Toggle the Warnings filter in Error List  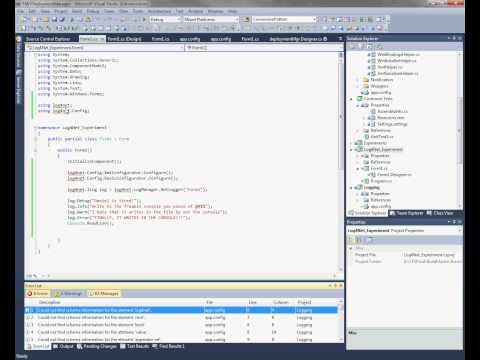tap(69, 294)
